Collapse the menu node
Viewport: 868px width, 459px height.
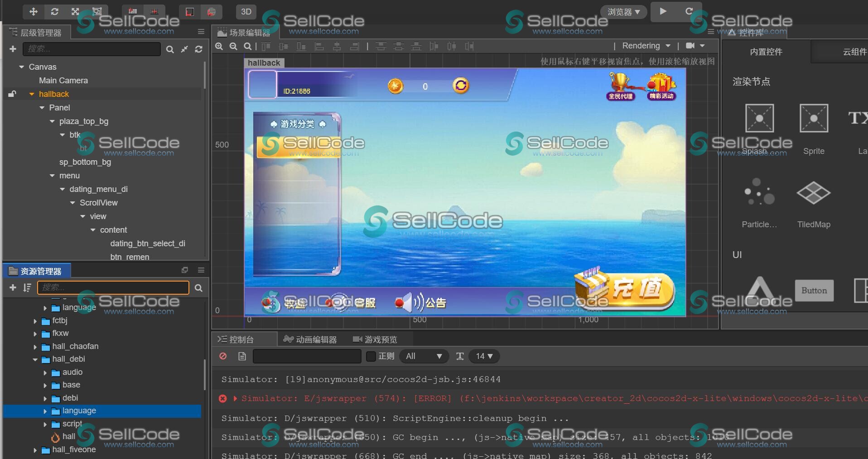pyautogui.click(x=52, y=176)
